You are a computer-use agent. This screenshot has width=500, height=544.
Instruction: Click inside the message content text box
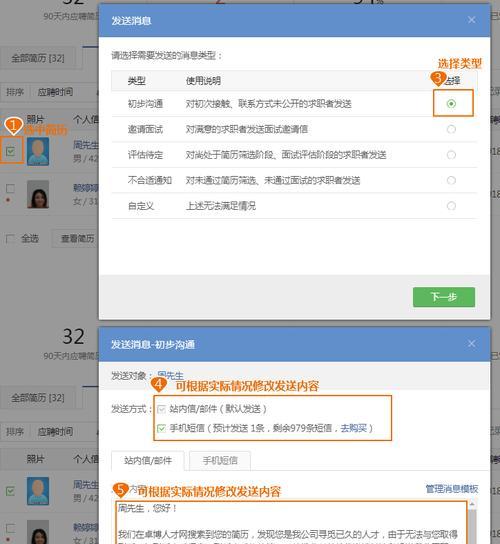(x=291, y=523)
